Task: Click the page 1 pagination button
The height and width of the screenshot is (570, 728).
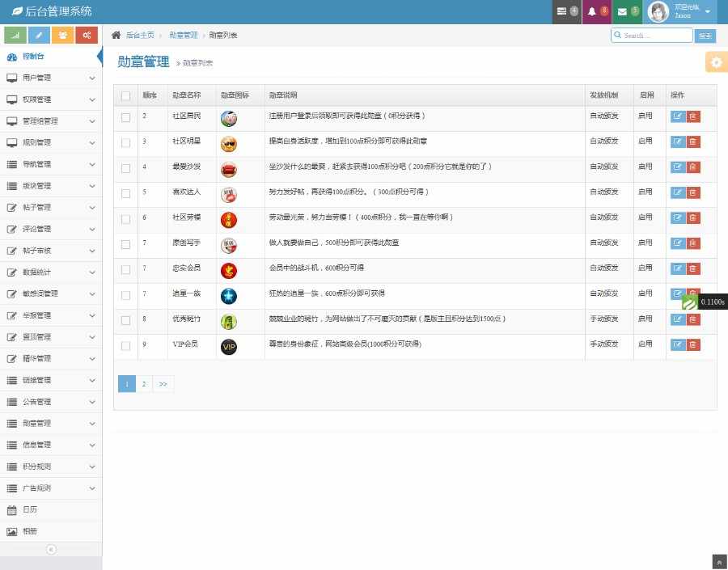Action: point(127,384)
